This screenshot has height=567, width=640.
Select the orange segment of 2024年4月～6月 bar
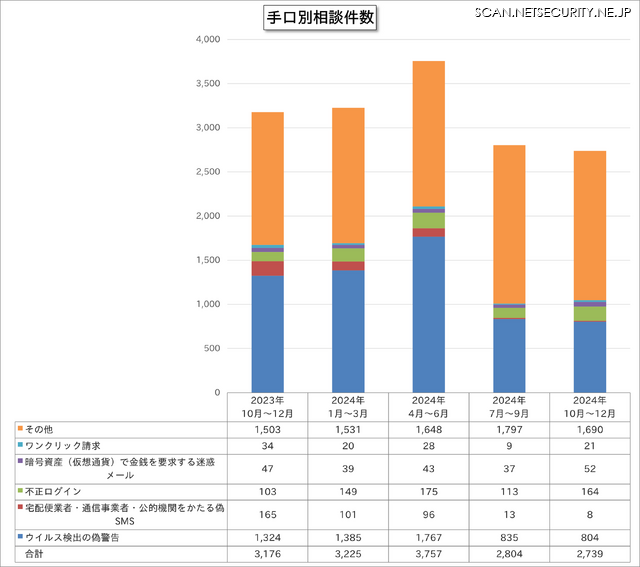coord(429,133)
